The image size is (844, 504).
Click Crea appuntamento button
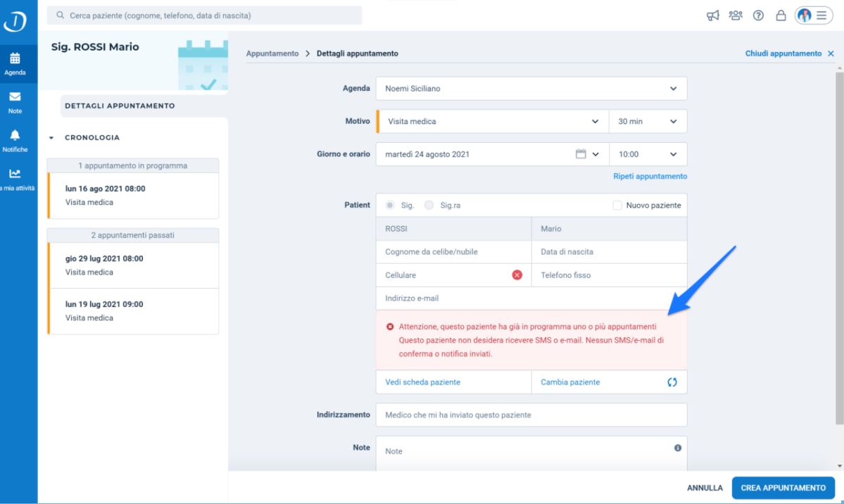tap(783, 488)
